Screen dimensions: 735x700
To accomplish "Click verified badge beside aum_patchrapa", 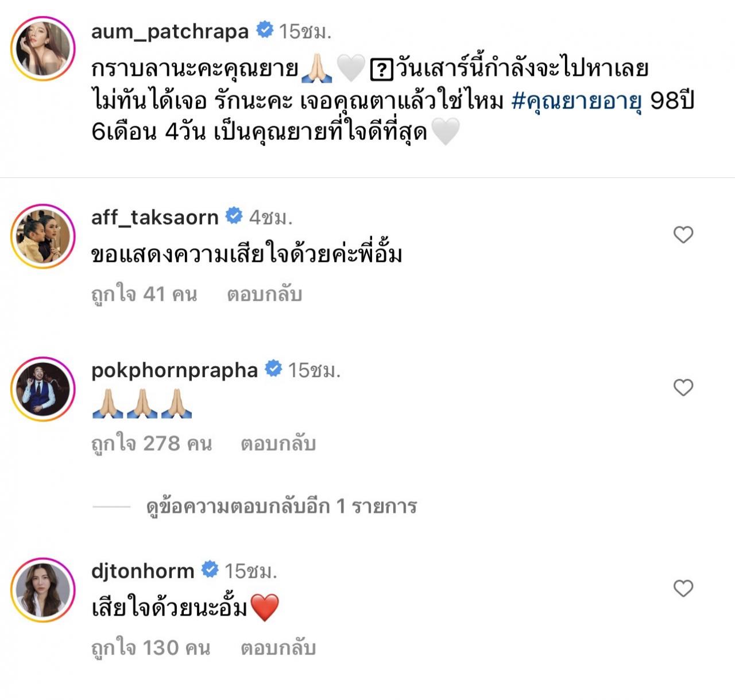I will point(264,29).
